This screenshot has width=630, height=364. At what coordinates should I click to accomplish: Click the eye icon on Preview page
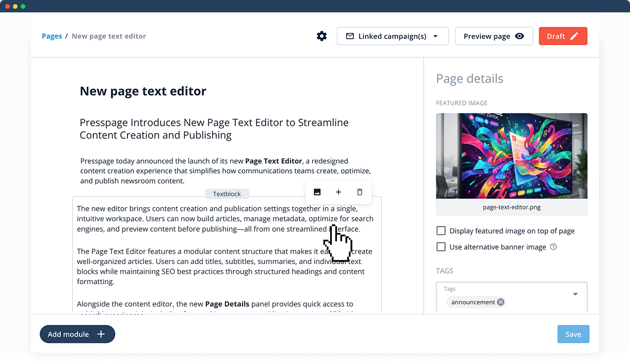(x=520, y=36)
